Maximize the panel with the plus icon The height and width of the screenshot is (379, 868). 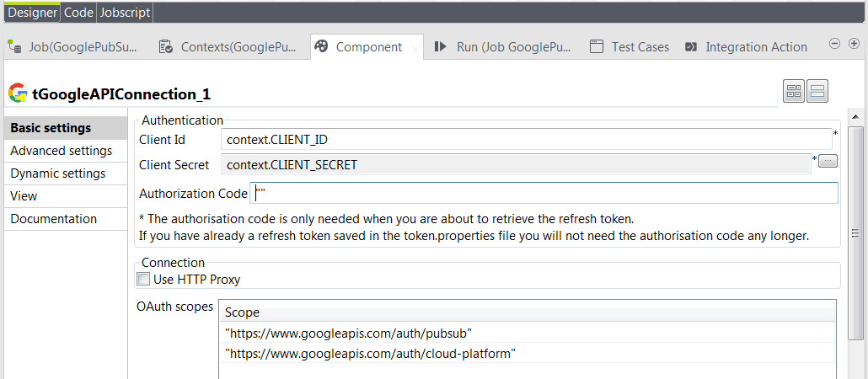pyautogui.click(x=854, y=44)
